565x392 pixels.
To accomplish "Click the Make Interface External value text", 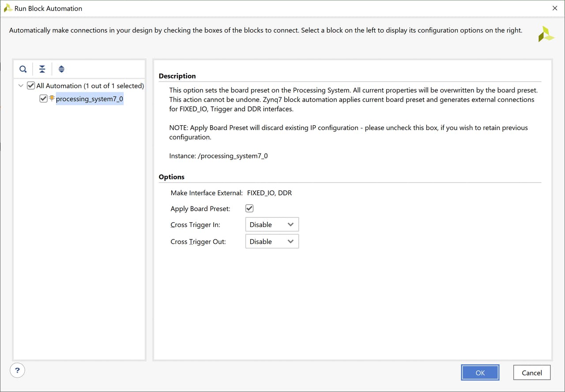I will pos(269,193).
